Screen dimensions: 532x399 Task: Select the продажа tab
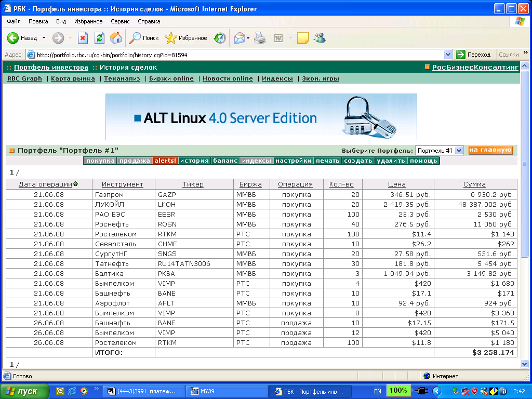pos(135,161)
